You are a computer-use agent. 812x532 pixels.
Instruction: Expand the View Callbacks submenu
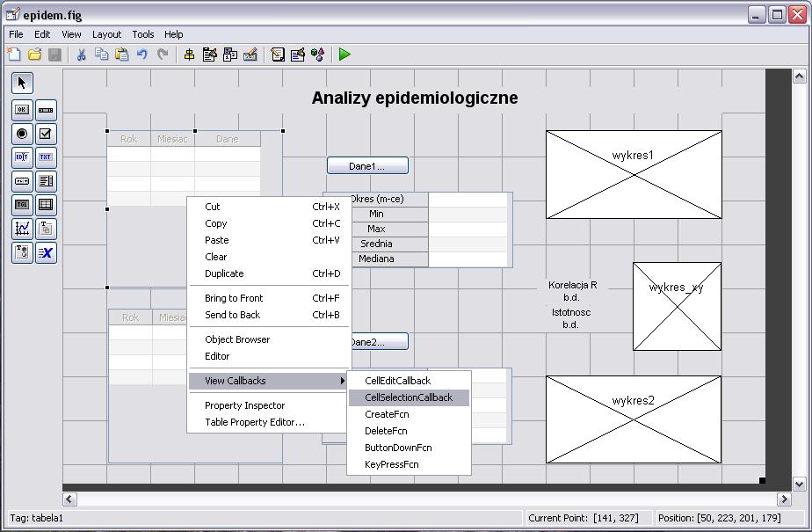click(269, 381)
